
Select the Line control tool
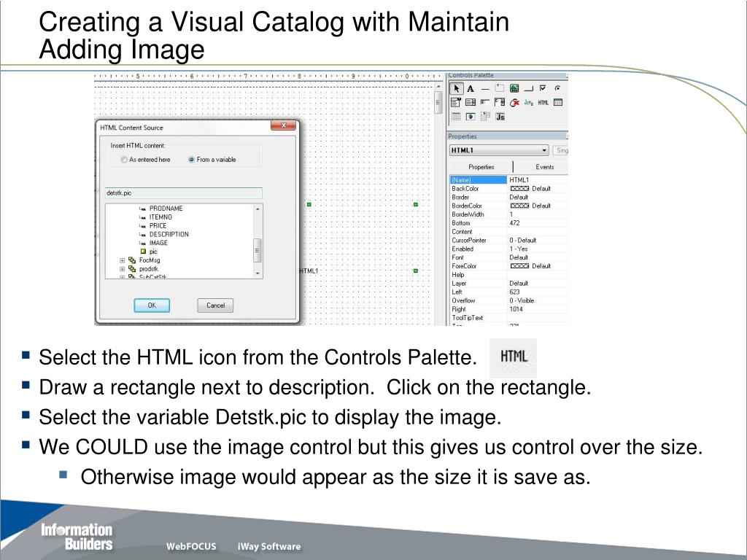[x=485, y=88]
